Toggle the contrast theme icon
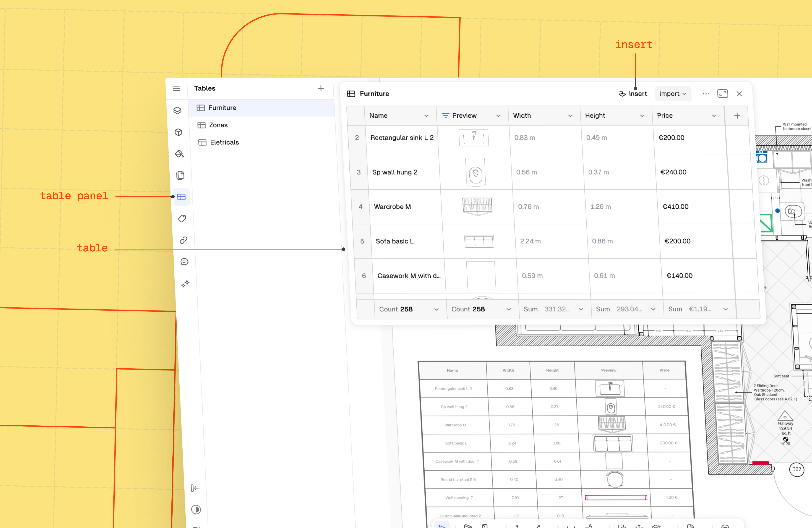The height and width of the screenshot is (528, 812). tap(196, 510)
